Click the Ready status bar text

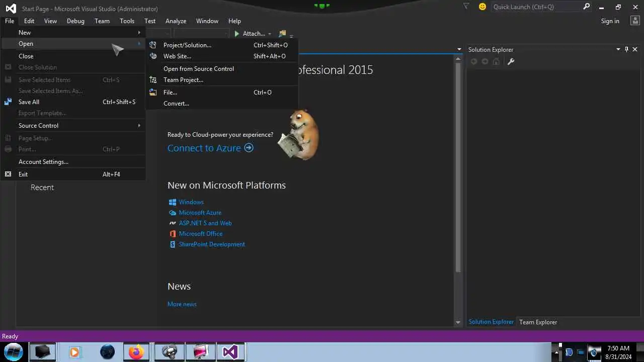(x=10, y=336)
